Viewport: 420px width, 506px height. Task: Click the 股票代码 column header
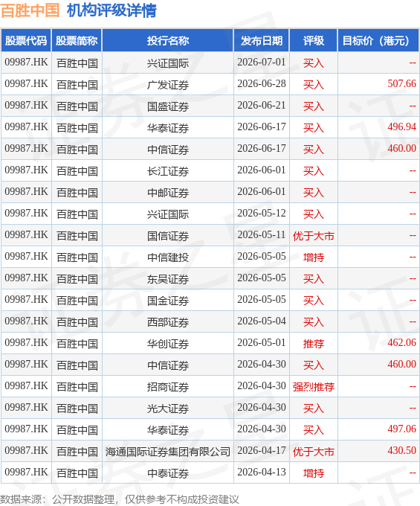click(x=26, y=41)
